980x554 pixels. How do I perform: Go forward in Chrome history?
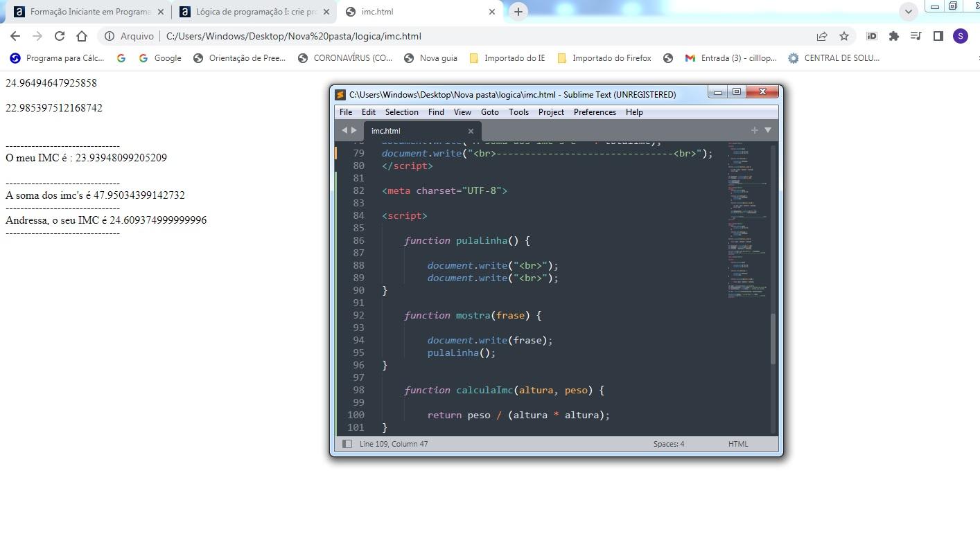[x=37, y=36]
